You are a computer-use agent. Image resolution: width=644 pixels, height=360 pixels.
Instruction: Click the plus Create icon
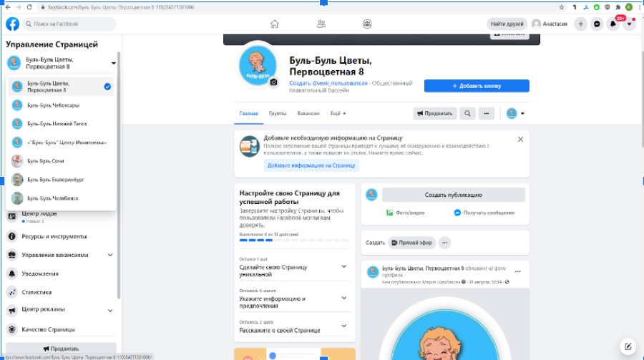point(580,24)
